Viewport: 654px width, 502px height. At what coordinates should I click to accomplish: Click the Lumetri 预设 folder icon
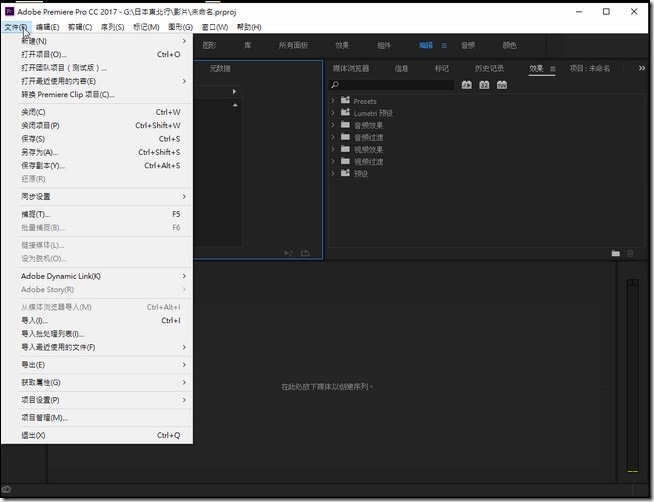345,112
